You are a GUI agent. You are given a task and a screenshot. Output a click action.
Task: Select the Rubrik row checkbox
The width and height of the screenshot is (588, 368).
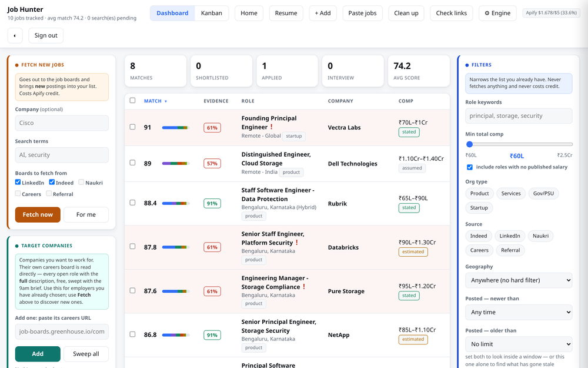(132, 203)
